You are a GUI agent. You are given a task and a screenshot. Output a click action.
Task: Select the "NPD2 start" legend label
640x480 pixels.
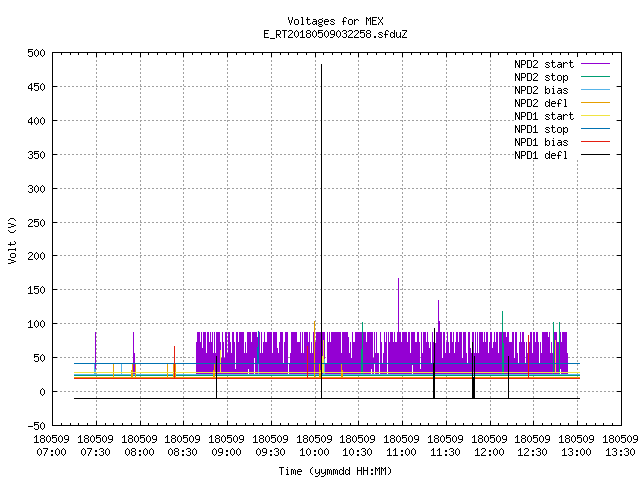(544, 64)
